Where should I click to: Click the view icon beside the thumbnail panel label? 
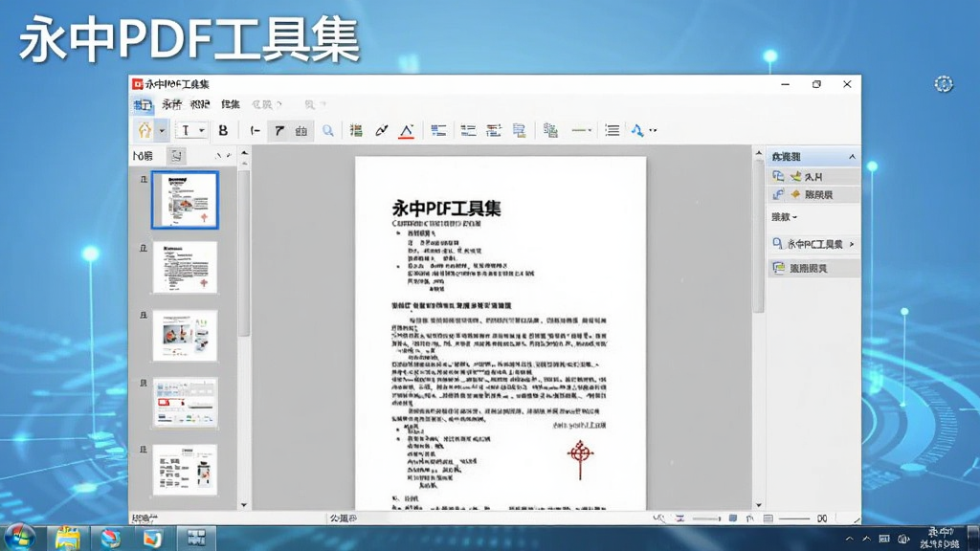(176, 156)
